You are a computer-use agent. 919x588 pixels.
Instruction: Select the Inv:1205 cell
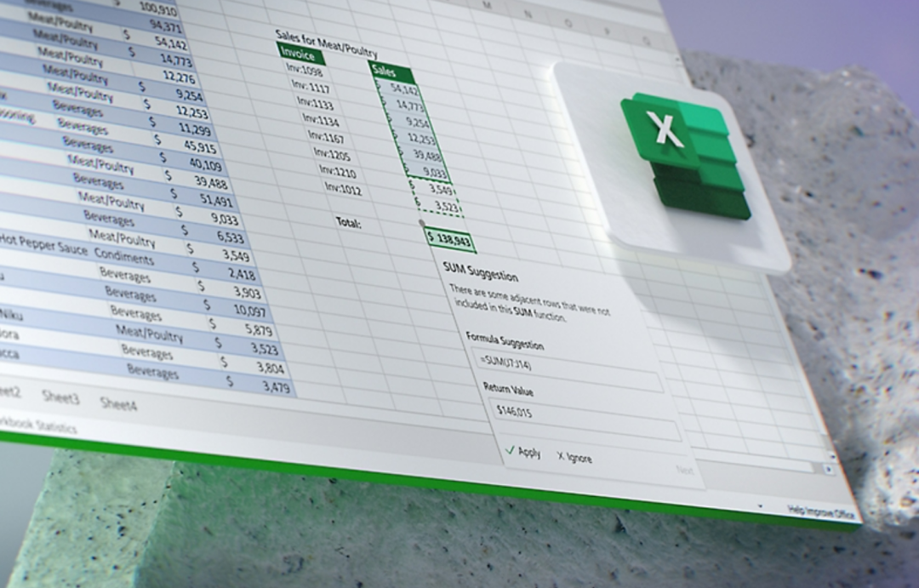[332, 155]
